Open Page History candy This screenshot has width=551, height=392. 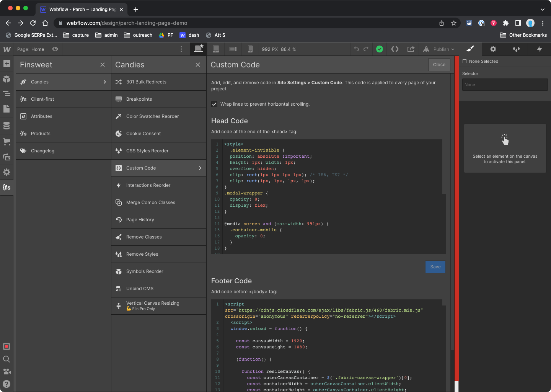point(159,220)
